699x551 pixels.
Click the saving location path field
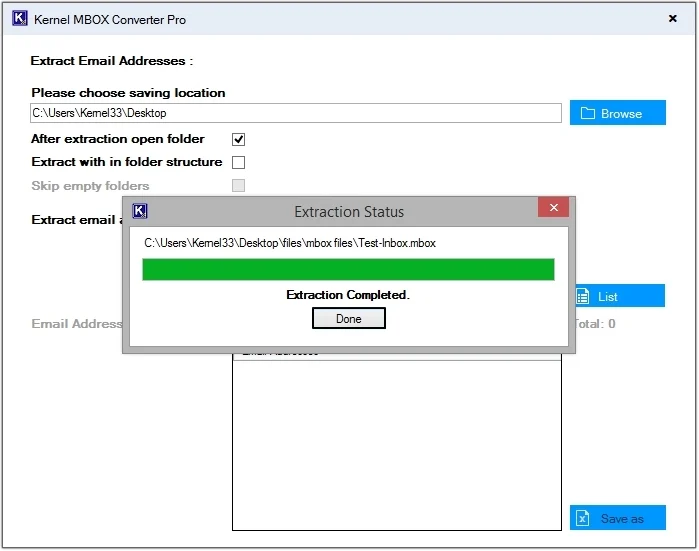296,113
